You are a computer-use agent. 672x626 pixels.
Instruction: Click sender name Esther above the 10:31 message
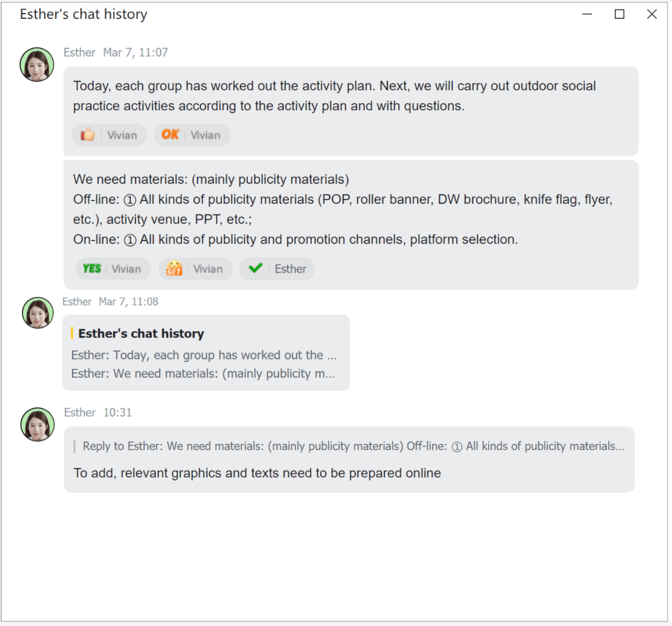click(x=80, y=413)
